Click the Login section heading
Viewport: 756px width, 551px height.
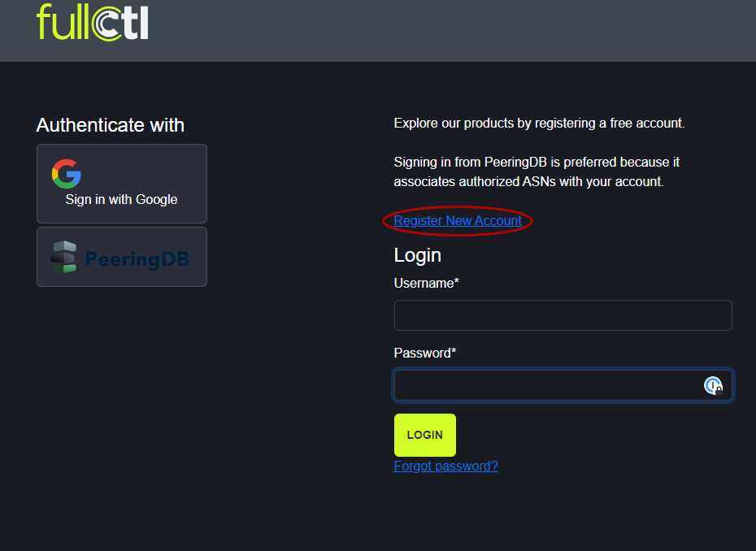click(417, 255)
